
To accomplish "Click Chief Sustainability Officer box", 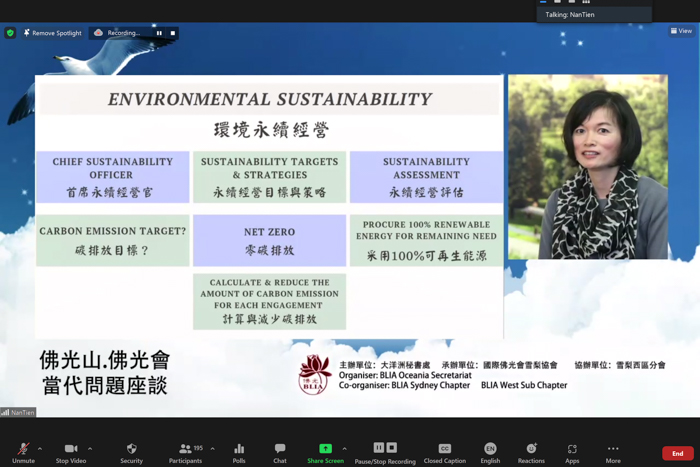I will pyautogui.click(x=112, y=177).
